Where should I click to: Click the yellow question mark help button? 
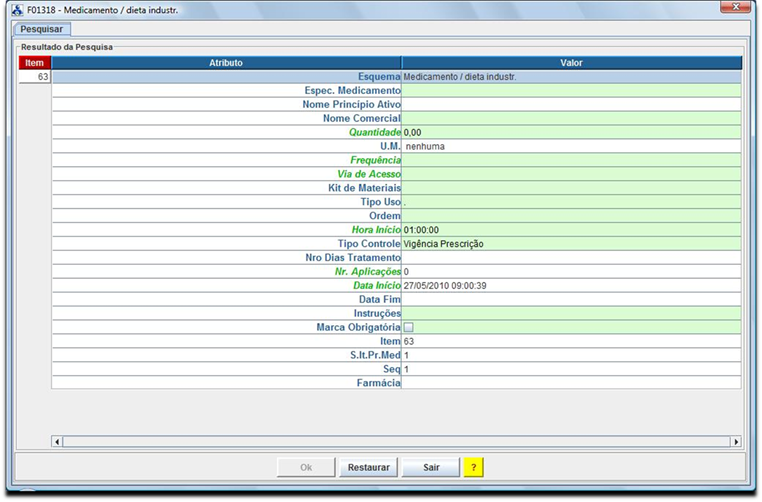473,467
